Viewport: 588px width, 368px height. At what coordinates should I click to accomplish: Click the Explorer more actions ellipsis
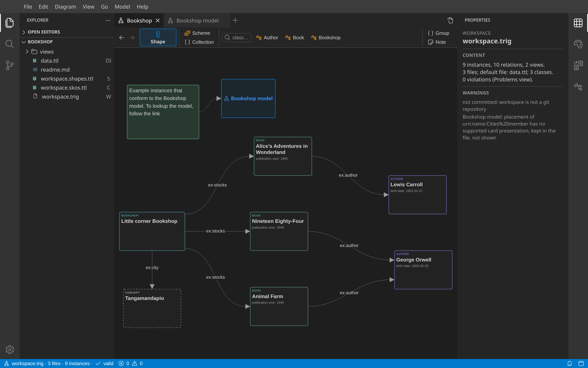(108, 20)
